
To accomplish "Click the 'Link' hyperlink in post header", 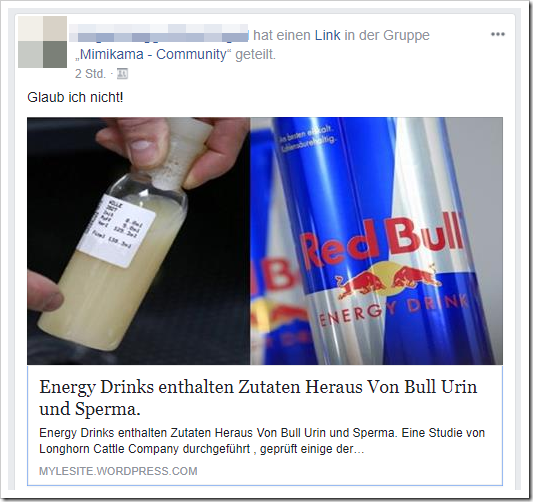I will point(327,35).
